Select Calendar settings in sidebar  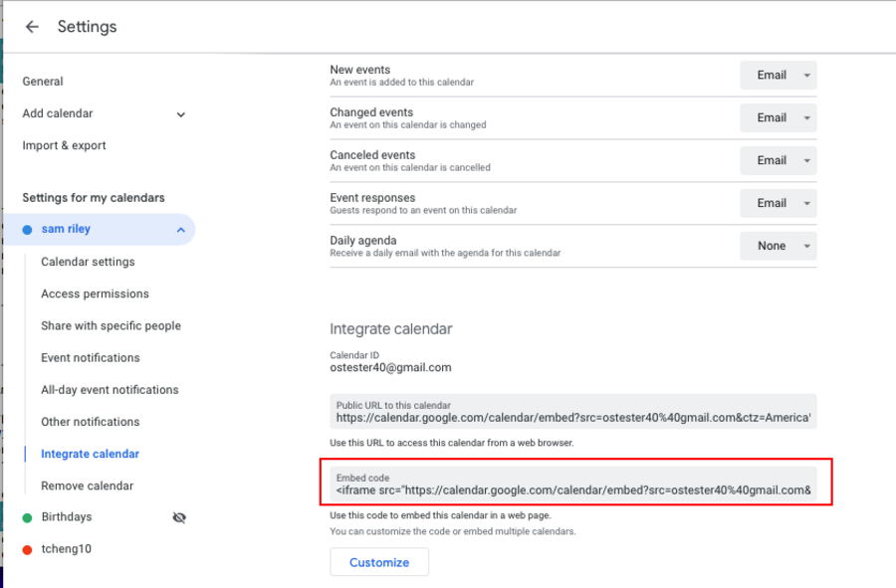[88, 262]
